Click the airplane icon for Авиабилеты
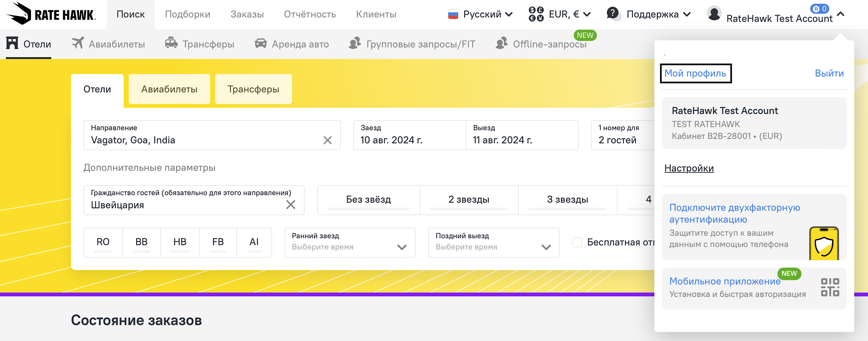 coord(78,43)
